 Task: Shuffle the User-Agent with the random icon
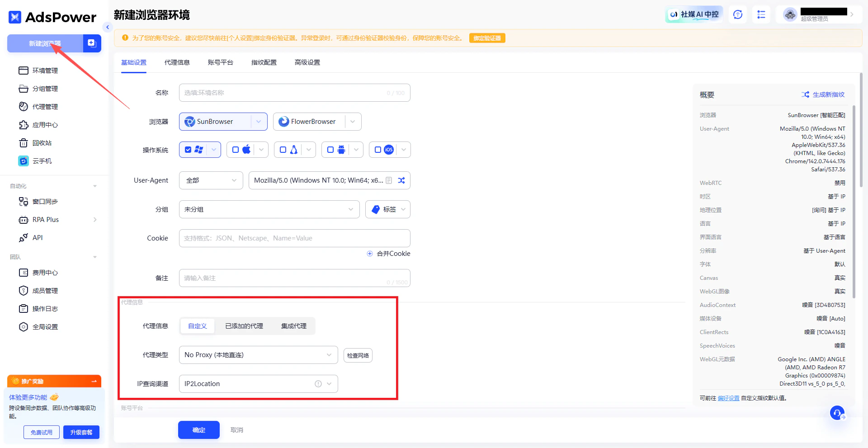pyautogui.click(x=401, y=180)
